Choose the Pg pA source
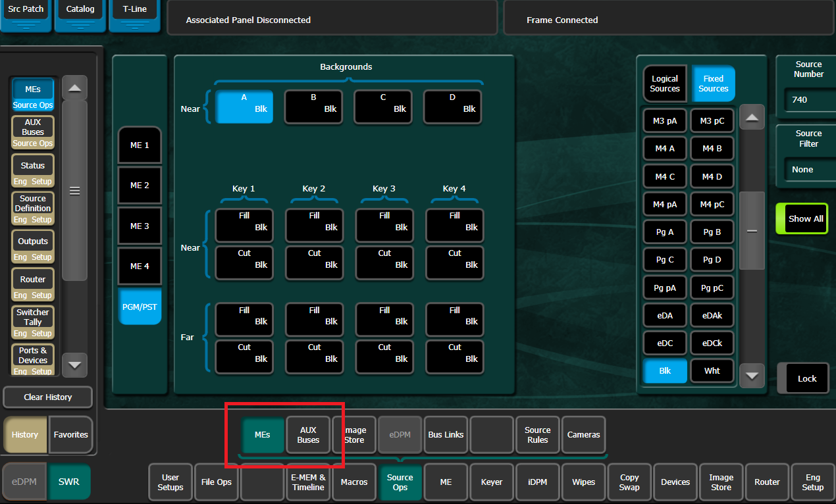The width and height of the screenshot is (836, 504). (665, 288)
